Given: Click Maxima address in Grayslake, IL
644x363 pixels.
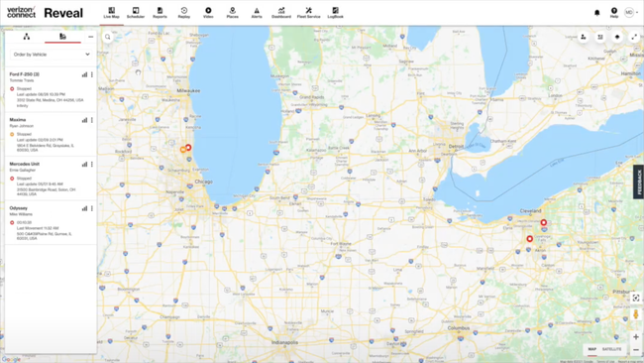Looking at the screenshot, I should (46, 148).
